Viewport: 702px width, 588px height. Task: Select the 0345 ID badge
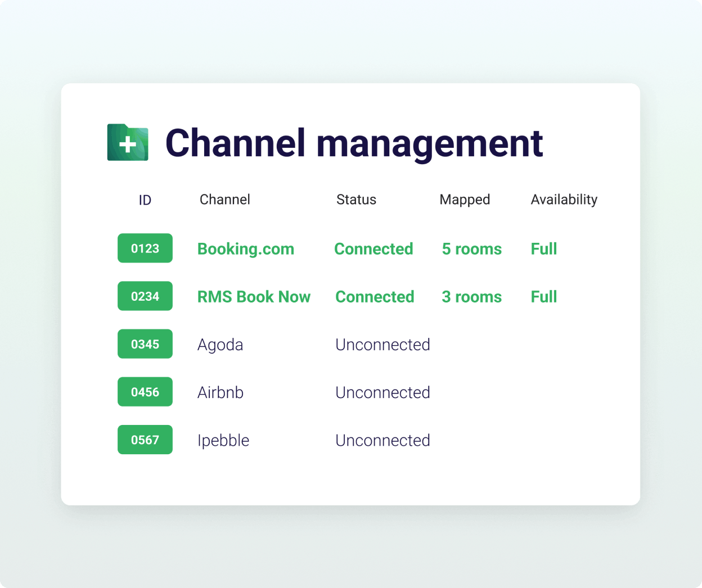145,344
